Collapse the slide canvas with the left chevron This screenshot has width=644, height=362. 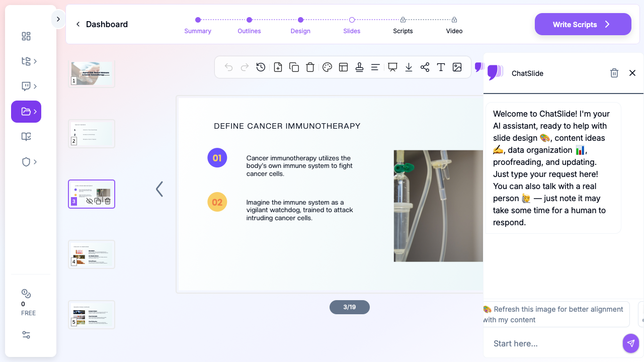point(159,189)
